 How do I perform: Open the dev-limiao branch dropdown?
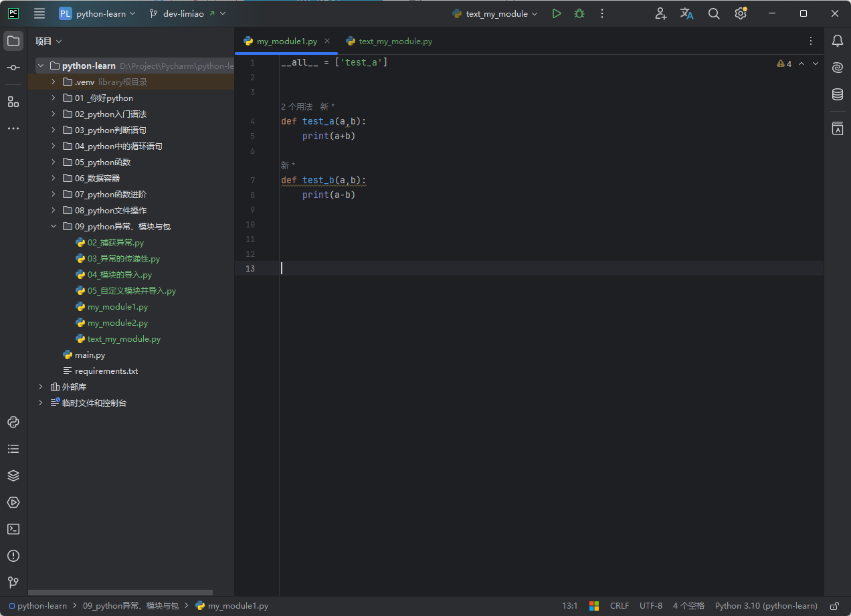click(x=188, y=13)
